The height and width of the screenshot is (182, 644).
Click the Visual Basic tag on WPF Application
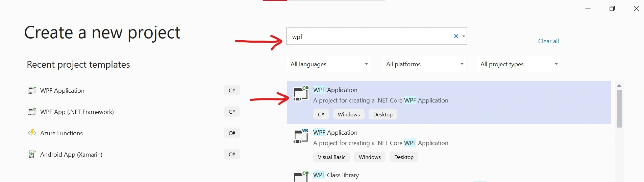tap(331, 157)
